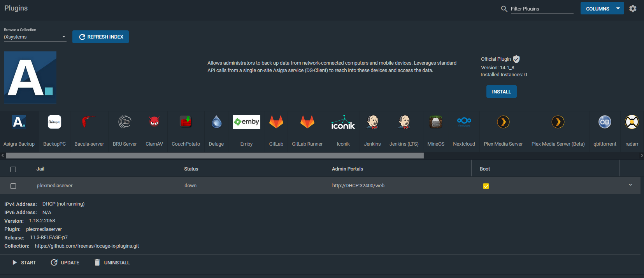644x278 pixels.
Task: Sort by the Boot column header
Action: 485,169
